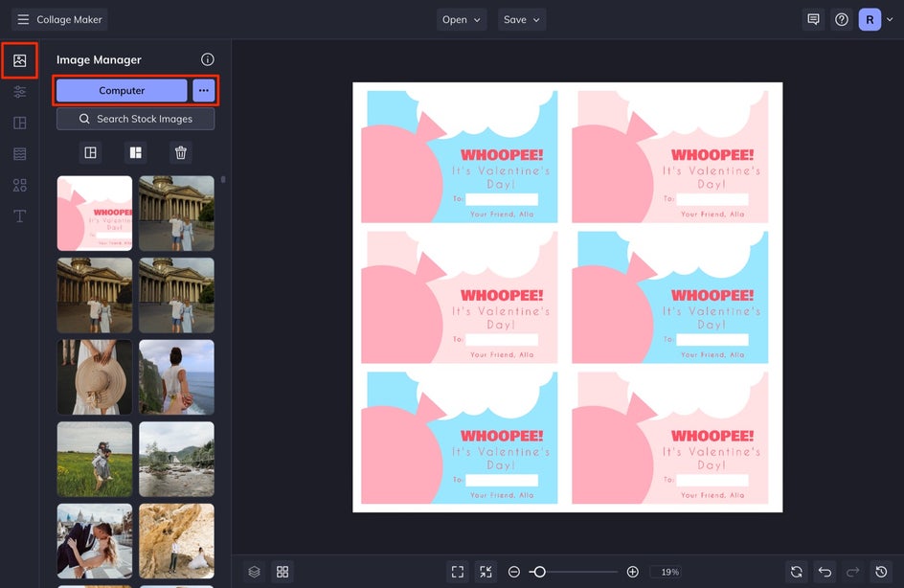Fit canvas to screen
The height and width of the screenshot is (588, 904).
pyautogui.click(x=458, y=572)
